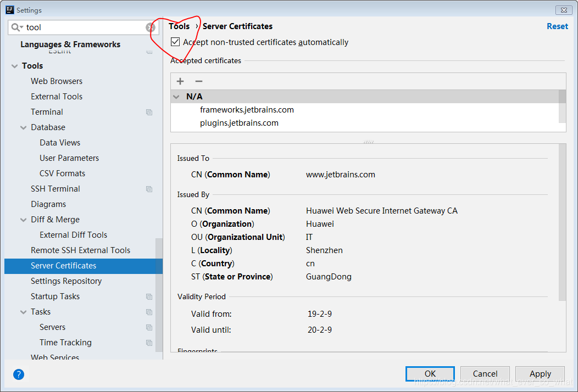The image size is (578, 392).
Task: Toggle Accept non-trusted certificates automatically checkbox
Action: [175, 42]
